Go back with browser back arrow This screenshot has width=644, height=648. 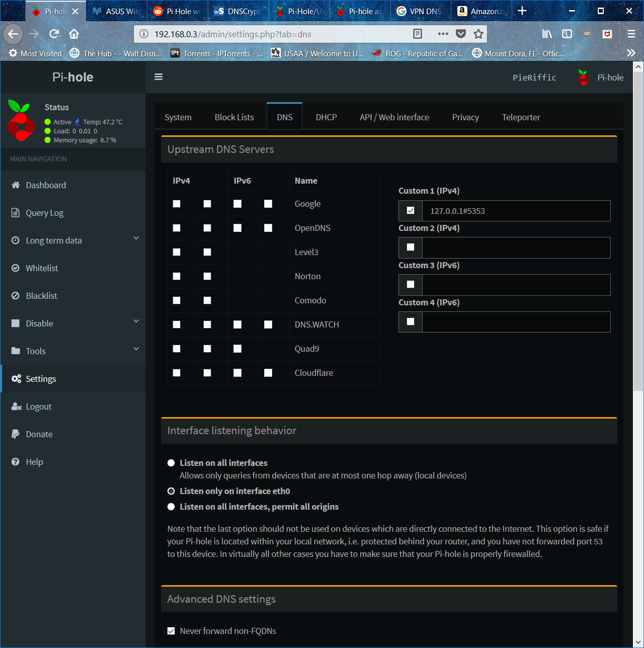[13, 34]
